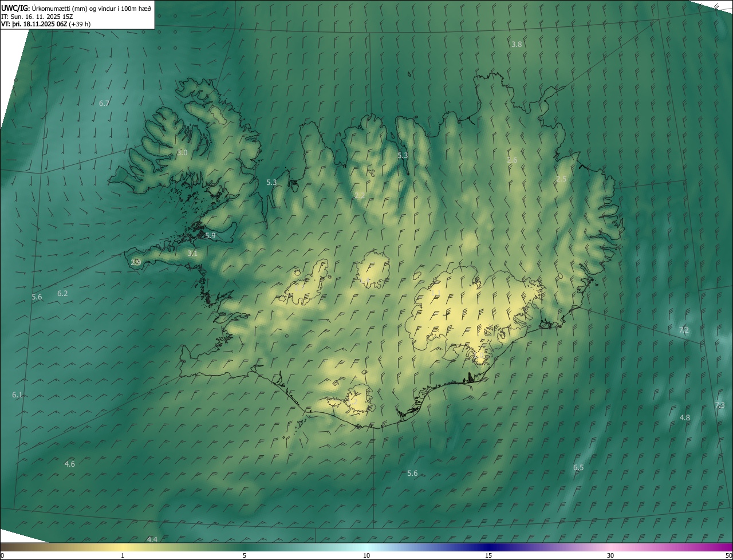Click the 4.6 value label on the map
The width and height of the screenshot is (733, 560).
click(x=70, y=464)
